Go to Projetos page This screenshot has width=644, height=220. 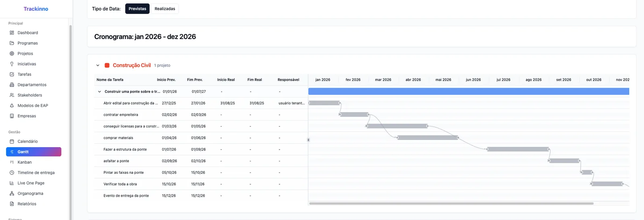34,54
